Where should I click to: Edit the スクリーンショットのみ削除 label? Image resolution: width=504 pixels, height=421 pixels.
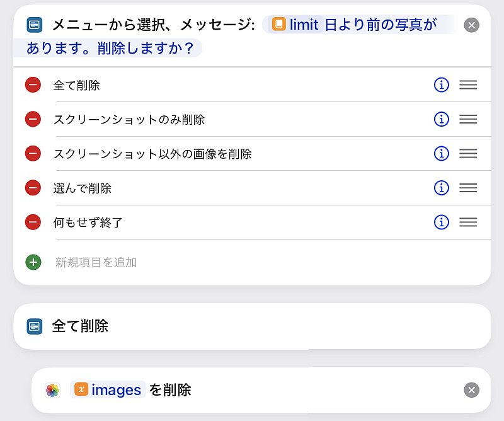[129, 120]
